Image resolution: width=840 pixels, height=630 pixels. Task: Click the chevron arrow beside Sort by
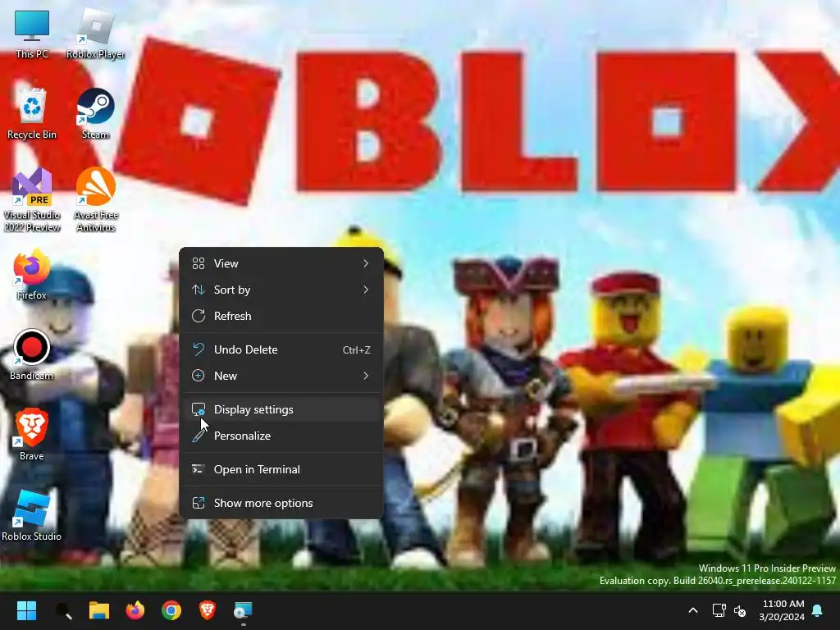(366, 290)
